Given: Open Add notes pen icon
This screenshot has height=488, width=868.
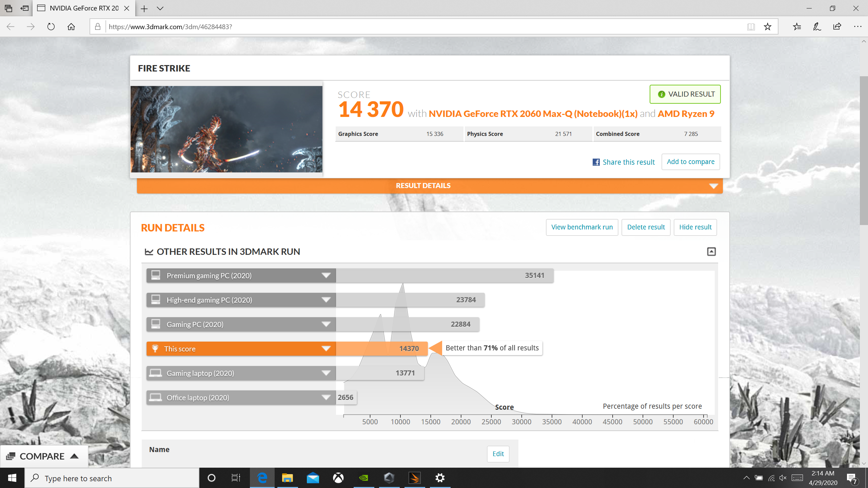Looking at the screenshot, I should click(x=817, y=27).
